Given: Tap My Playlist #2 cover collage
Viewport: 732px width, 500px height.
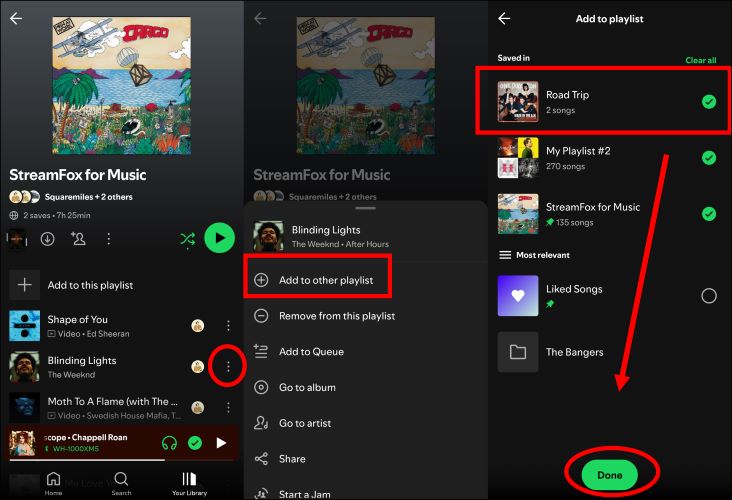Looking at the screenshot, I should 518,158.
